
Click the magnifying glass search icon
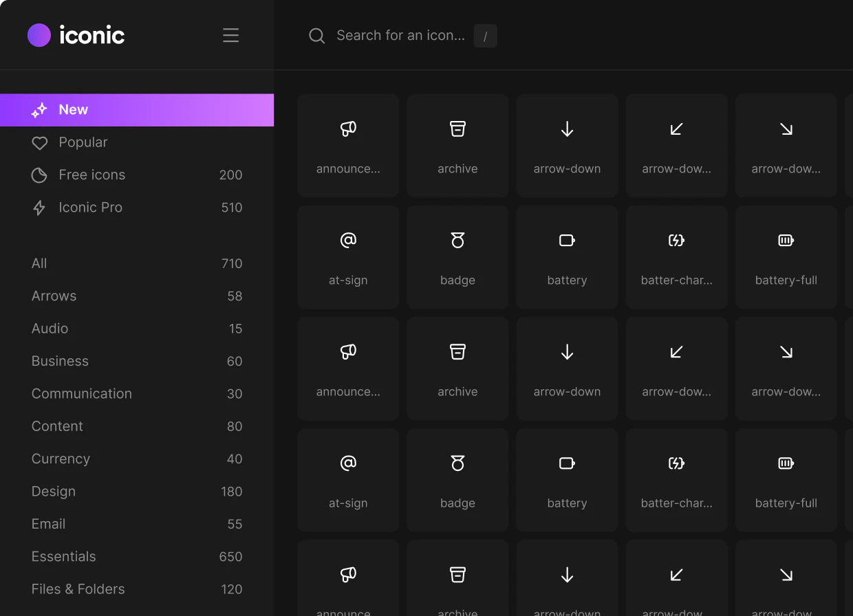click(316, 36)
